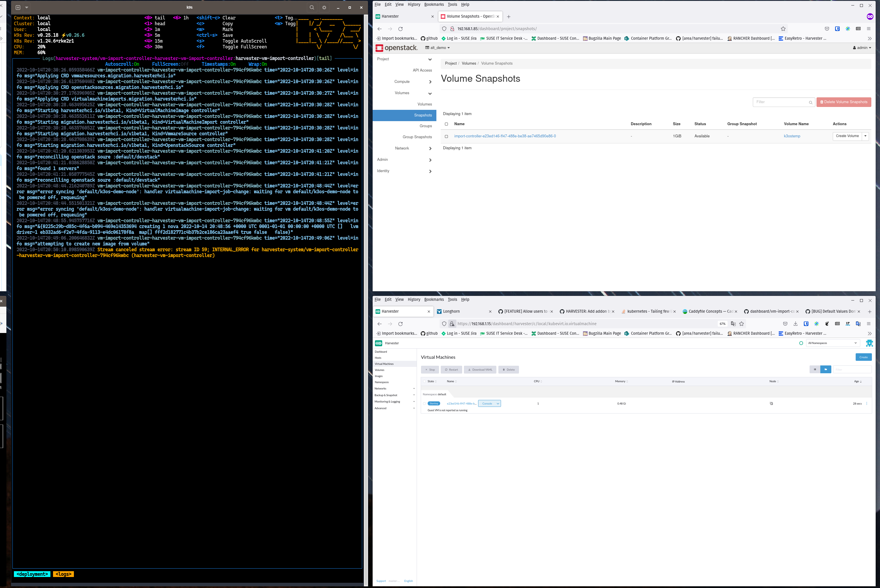
Task: Open the Bookmarks menu in the top browser
Action: 434,5
